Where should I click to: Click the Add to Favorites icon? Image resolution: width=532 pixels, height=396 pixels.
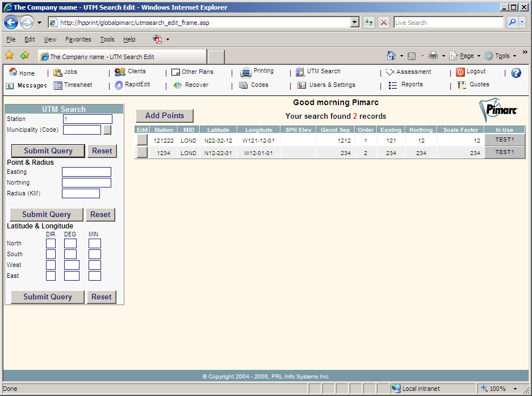[x=24, y=55]
